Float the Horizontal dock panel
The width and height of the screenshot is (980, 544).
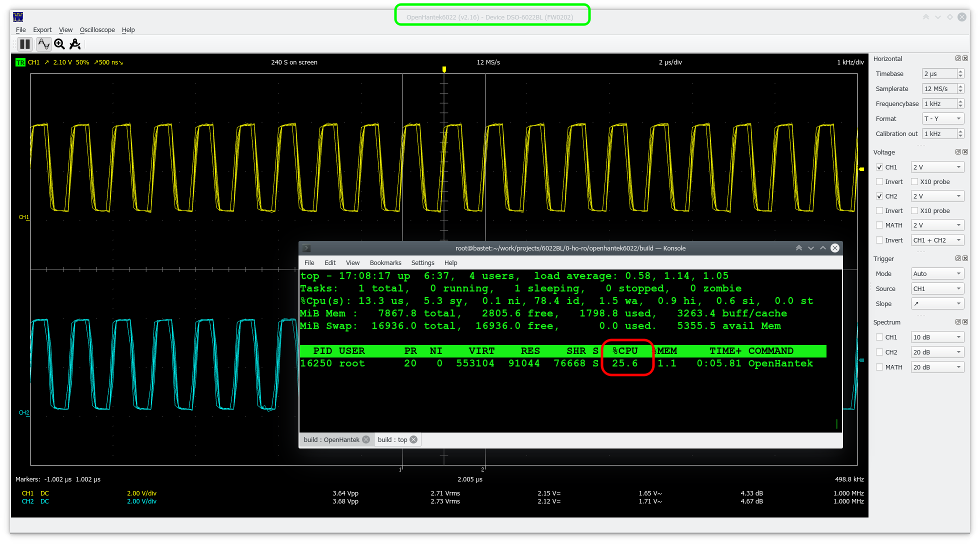click(x=958, y=58)
